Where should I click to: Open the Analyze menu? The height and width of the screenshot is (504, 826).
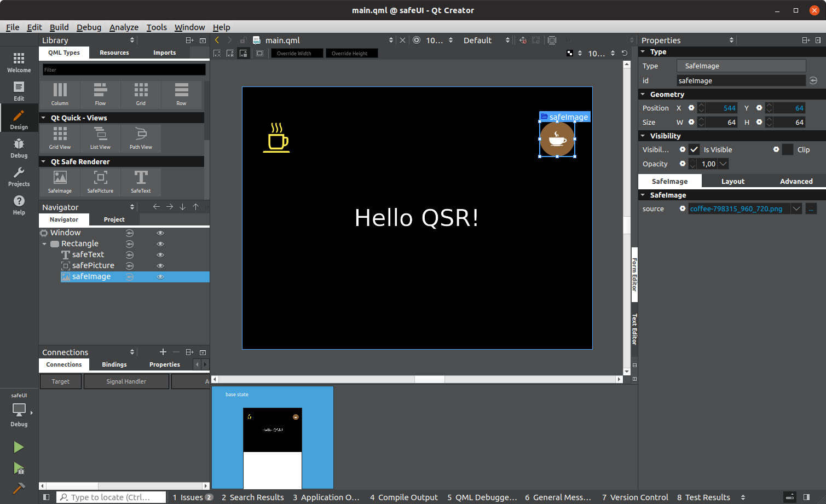124,27
